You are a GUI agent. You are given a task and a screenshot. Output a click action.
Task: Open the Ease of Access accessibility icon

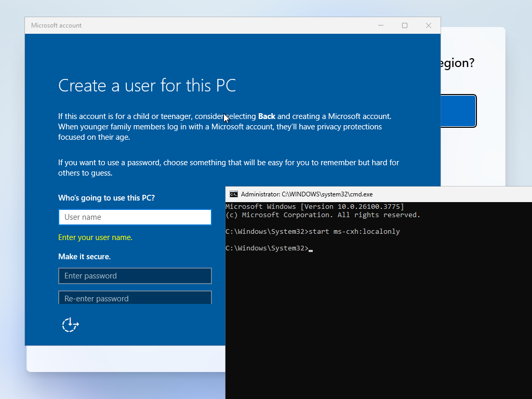70,325
